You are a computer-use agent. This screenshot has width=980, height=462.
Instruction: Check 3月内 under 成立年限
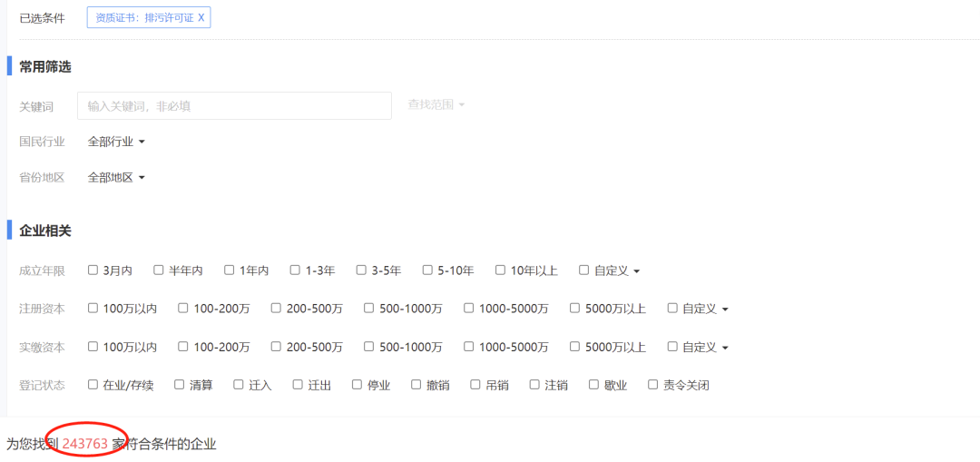pyautogui.click(x=93, y=270)
